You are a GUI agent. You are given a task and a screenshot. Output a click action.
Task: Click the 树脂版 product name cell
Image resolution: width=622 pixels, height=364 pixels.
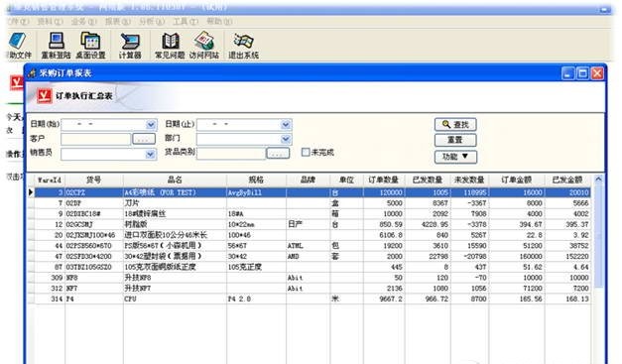175,224
